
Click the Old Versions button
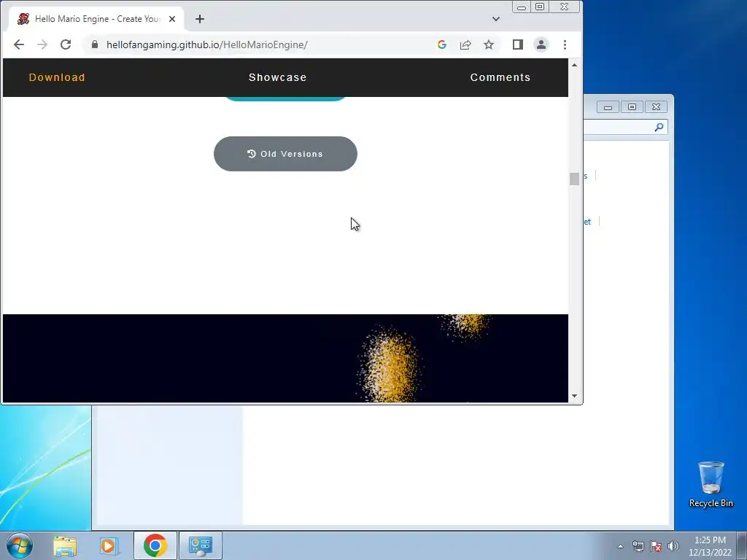tap(285, 154)
